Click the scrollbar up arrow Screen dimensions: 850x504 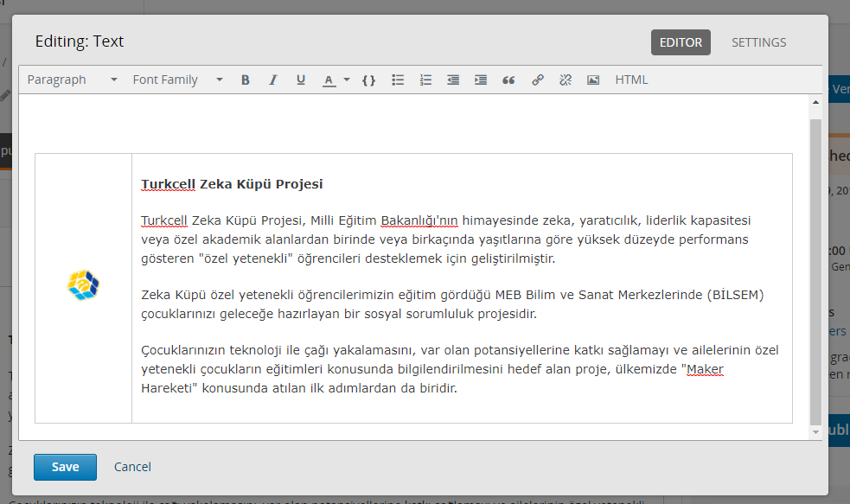point(815,102)
